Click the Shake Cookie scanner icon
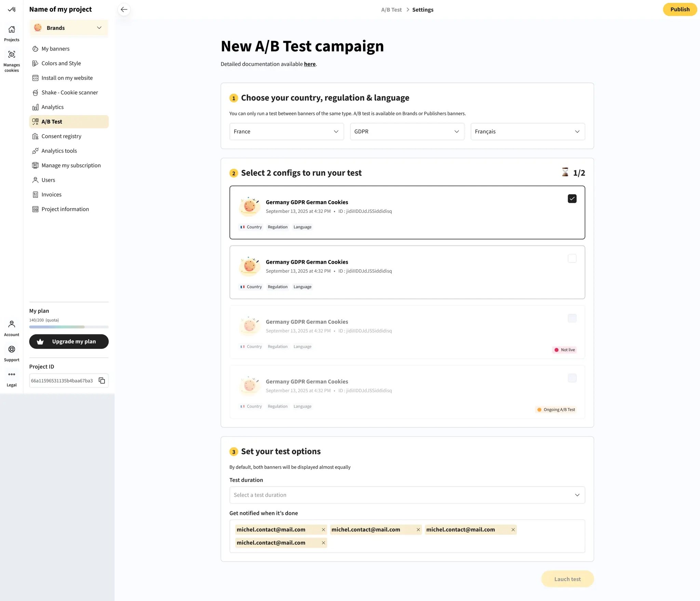This screenshot has width=700, height=601. tap(35, 93)
